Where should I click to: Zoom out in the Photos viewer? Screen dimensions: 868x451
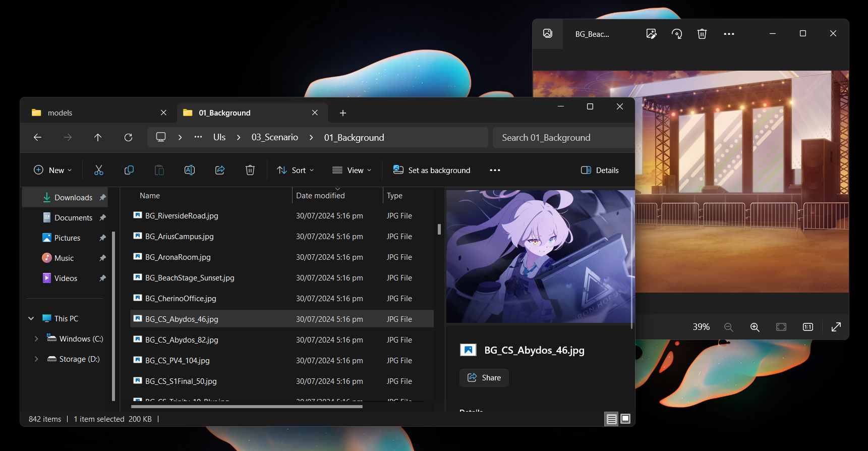[x=728, y=327]
